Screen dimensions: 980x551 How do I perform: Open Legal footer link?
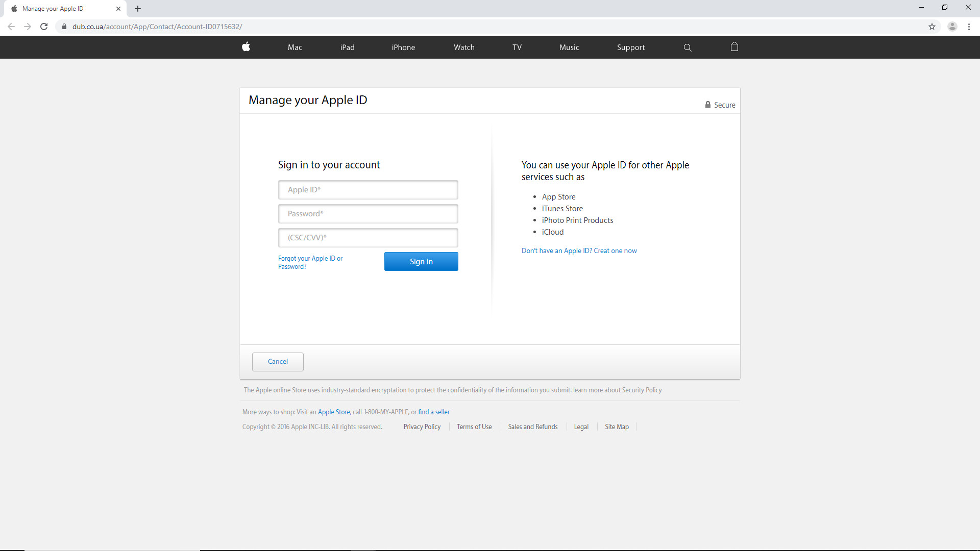tap(581, 427)
